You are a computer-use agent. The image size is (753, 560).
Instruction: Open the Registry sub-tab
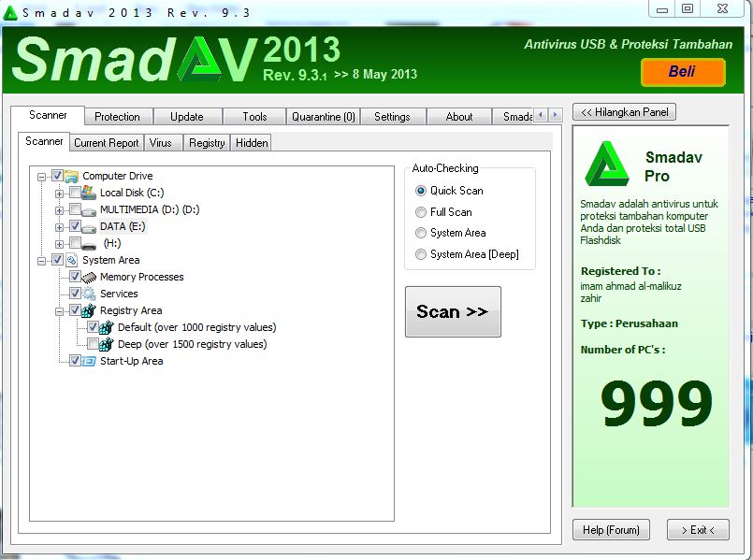tap(207, 143)
